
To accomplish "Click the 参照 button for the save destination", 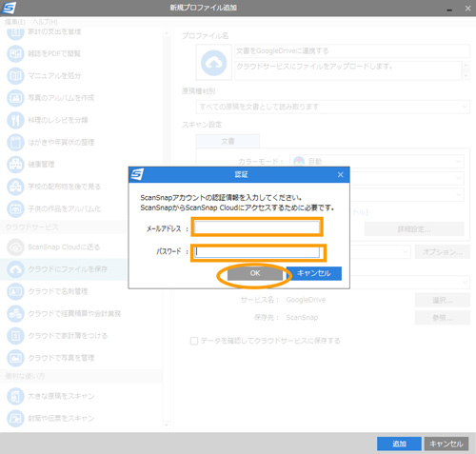I will (443, 318).
